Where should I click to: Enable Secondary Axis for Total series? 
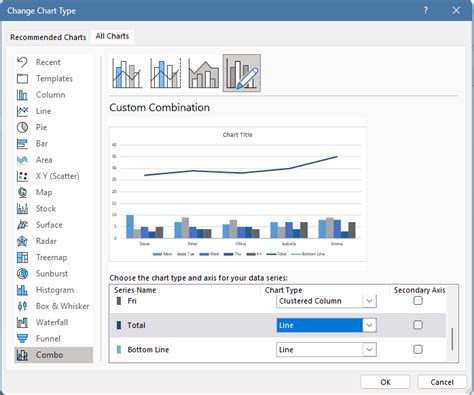click(418, 325)
